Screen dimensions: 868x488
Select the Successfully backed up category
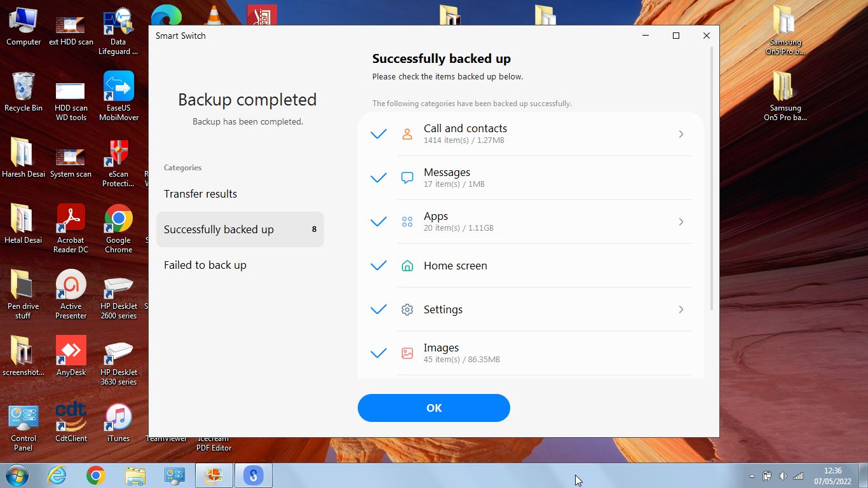click(240, 229)
